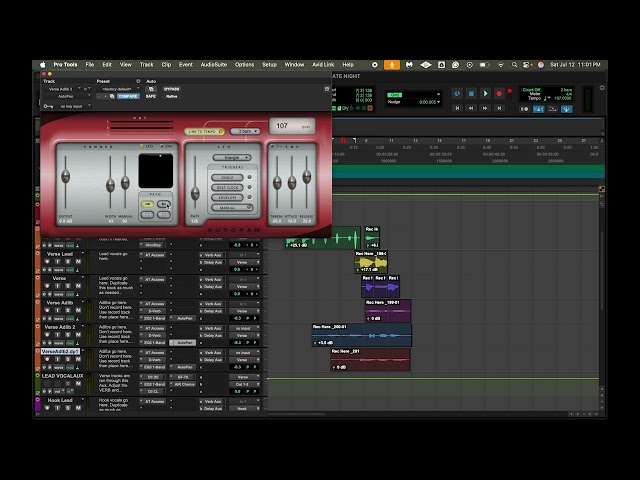
Task: Mute the Hook Lead track
Action: click(78, 408)
